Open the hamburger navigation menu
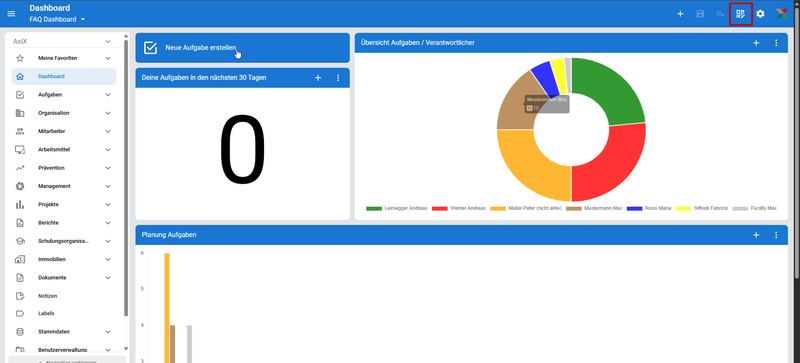Screen dimensions: 800x363 (11, 14)
